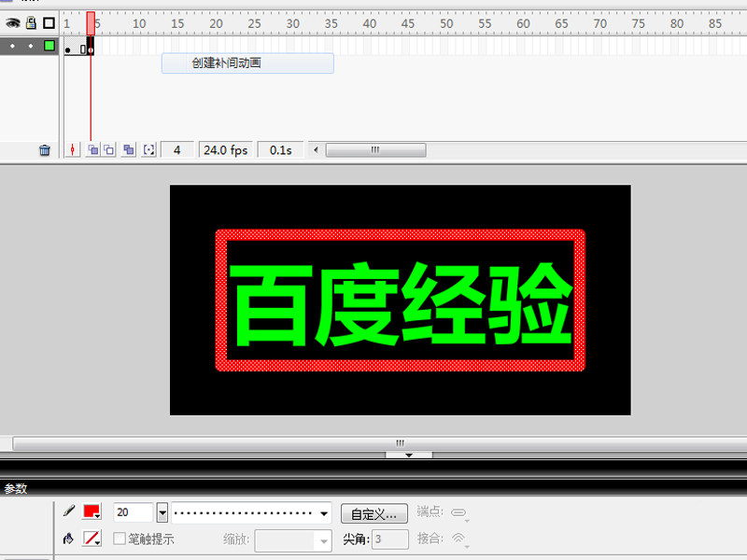
Task: Open modify onion markers menu
Action: pyautogui.click(x=149, y=150)
